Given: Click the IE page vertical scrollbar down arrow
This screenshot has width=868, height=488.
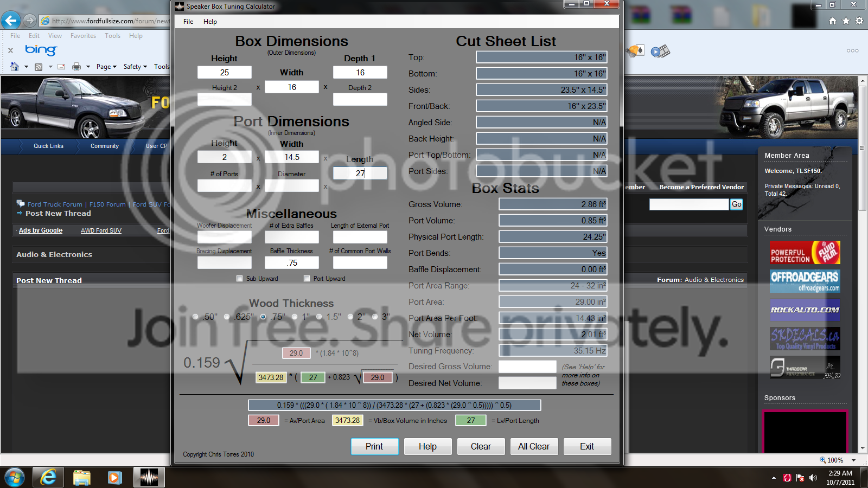Looking at the screenshot, I should click(x=863, y=449).
